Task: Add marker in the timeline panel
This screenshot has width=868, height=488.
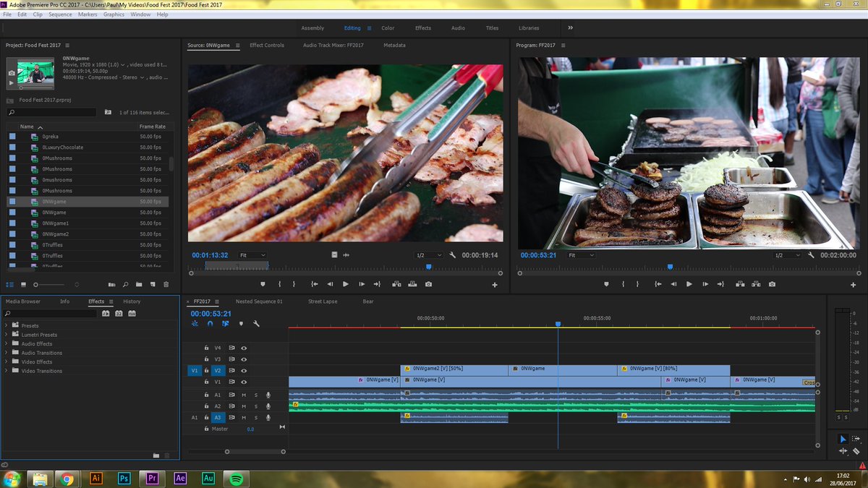Action: [x=241, y=323]
